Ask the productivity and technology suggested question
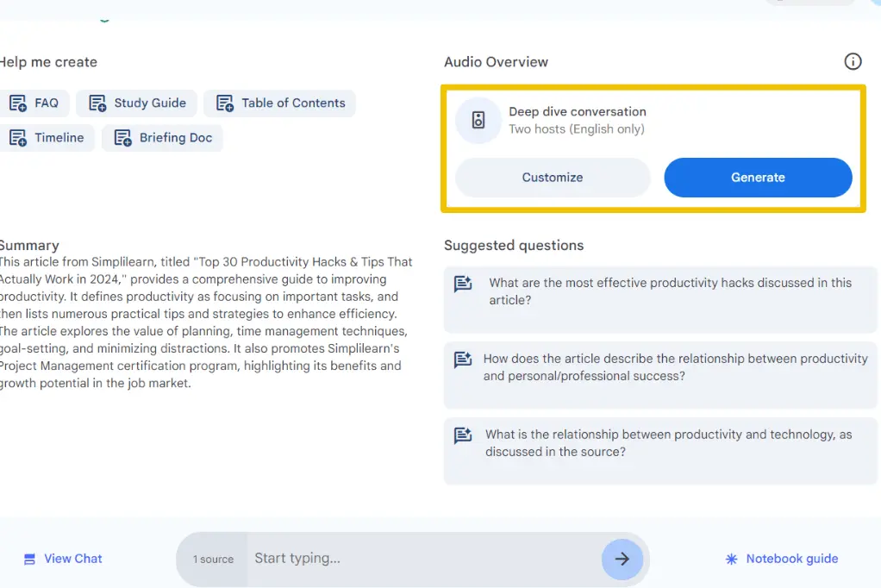The image size is (881, 588). coord(667,443)
